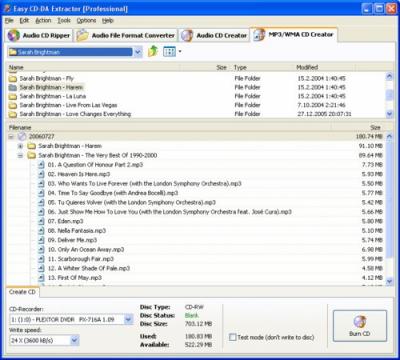Collapse The Very Best Of 1990-2000 folder
Screen dimensions: 400x360
pyautogui.click(x=20, y=155)
